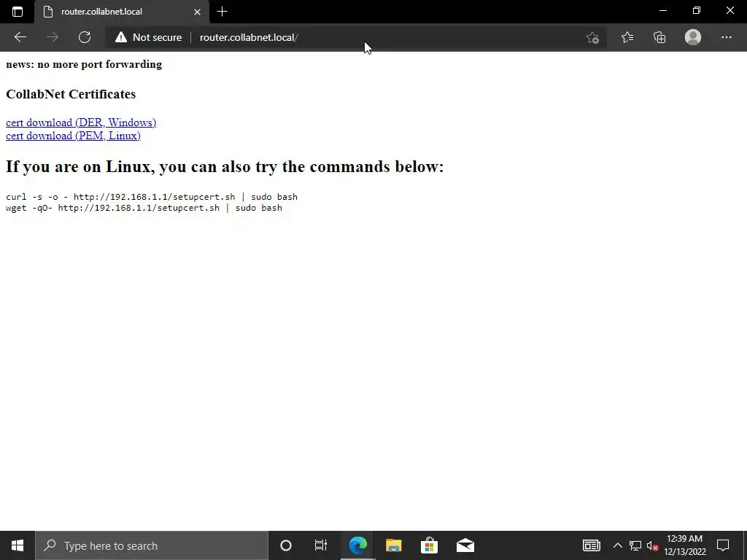Open the browser profile menu
The image size is (747, 560).
[x=693, y=37]
